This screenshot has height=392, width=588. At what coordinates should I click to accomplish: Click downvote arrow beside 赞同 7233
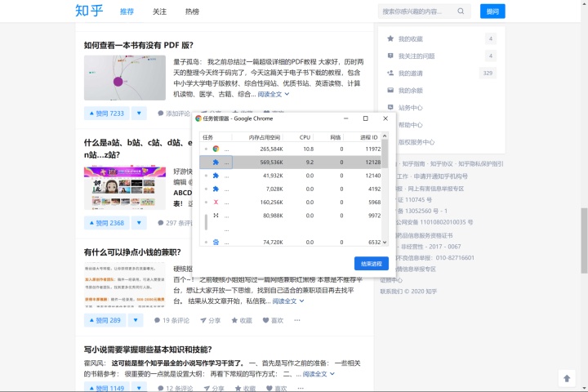tap(139, 114)
